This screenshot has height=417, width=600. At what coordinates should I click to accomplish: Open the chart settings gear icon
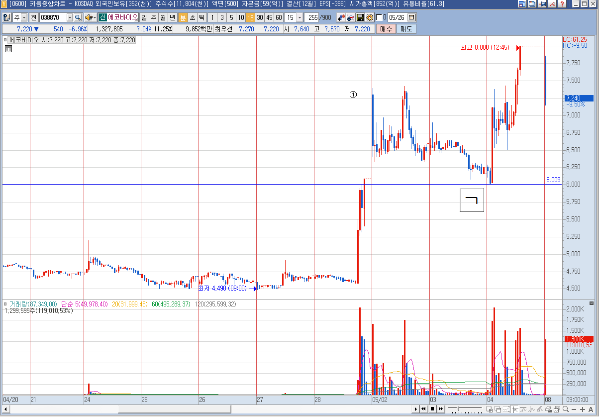click(x=369, y=18)
